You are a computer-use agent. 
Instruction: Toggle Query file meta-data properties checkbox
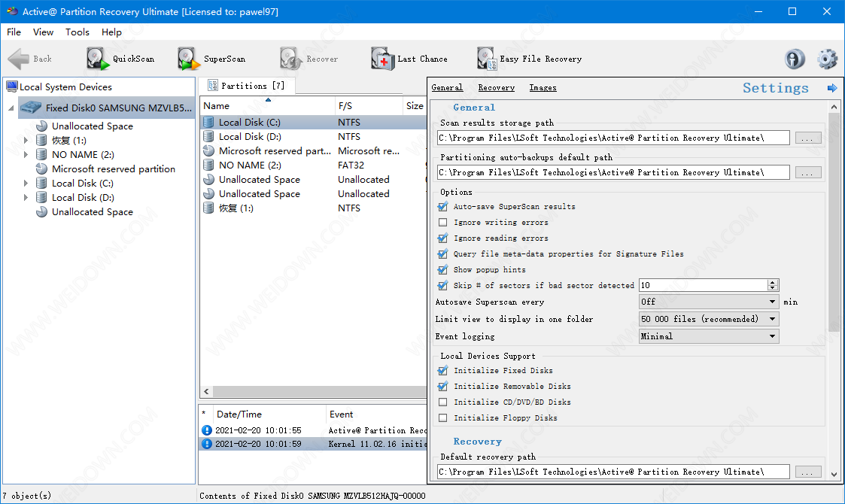click(443, 254)
